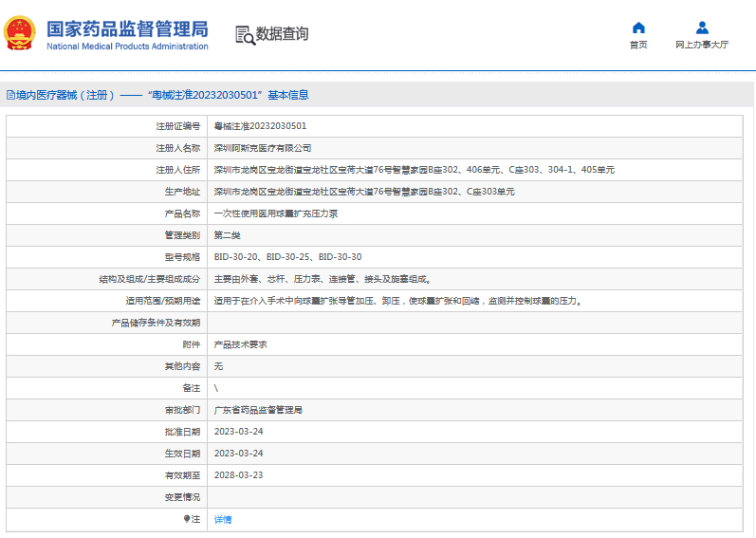Go to 首页 home icon
756x538 pixels.
(x=638, y=28)
